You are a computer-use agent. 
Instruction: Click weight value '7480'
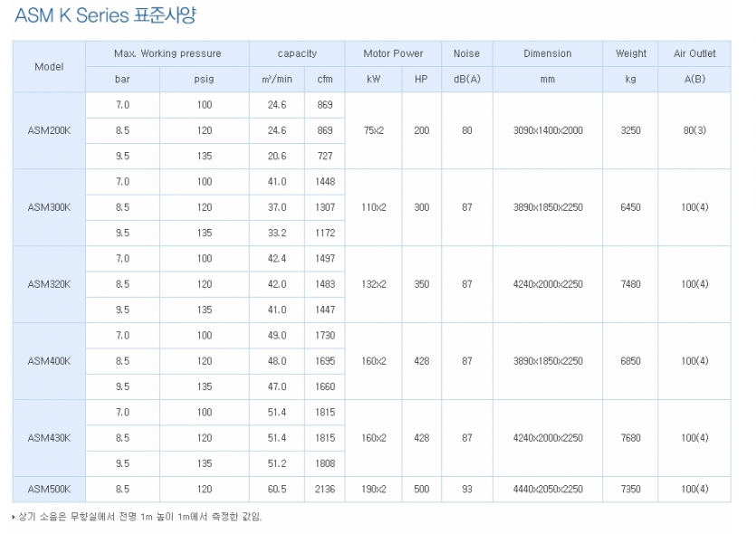(x=631, y=284)
